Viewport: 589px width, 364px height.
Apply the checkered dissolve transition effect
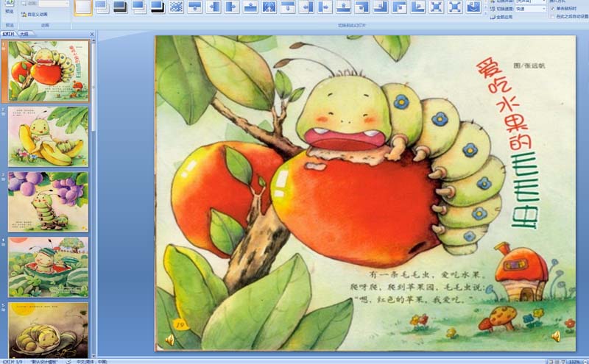click(x=176, y=7)
